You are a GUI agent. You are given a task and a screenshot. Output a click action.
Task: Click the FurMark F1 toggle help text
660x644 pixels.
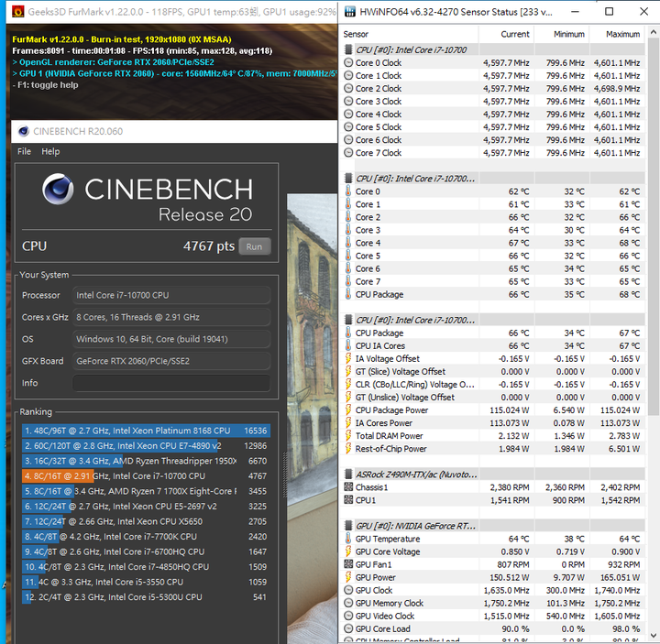(x=46, y=85)
